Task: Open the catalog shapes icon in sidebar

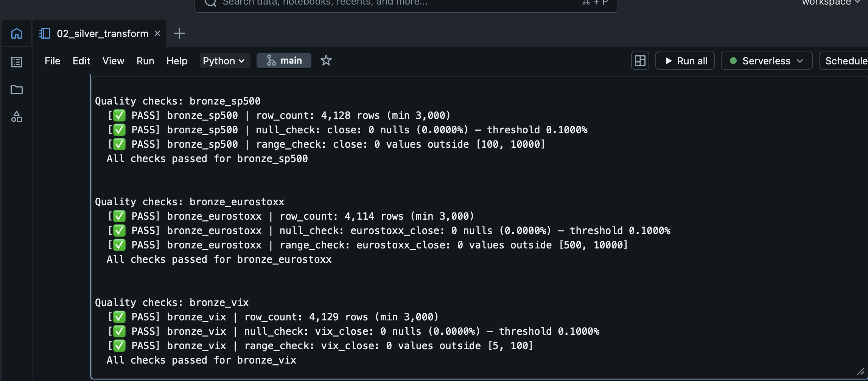Action: click(17, 117)
